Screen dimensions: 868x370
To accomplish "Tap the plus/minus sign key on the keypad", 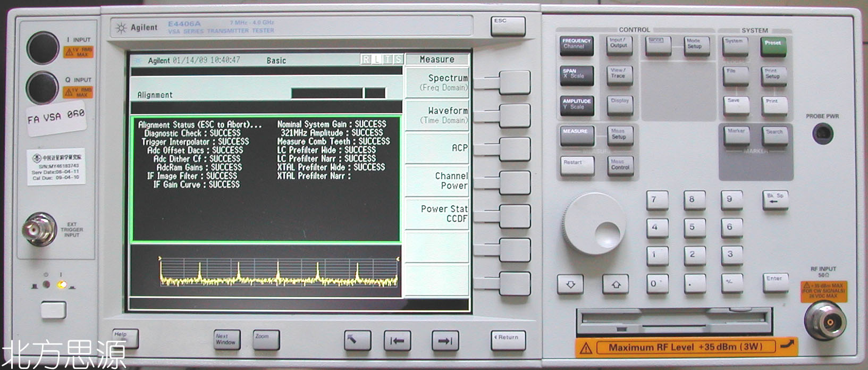I will (732, 283).
